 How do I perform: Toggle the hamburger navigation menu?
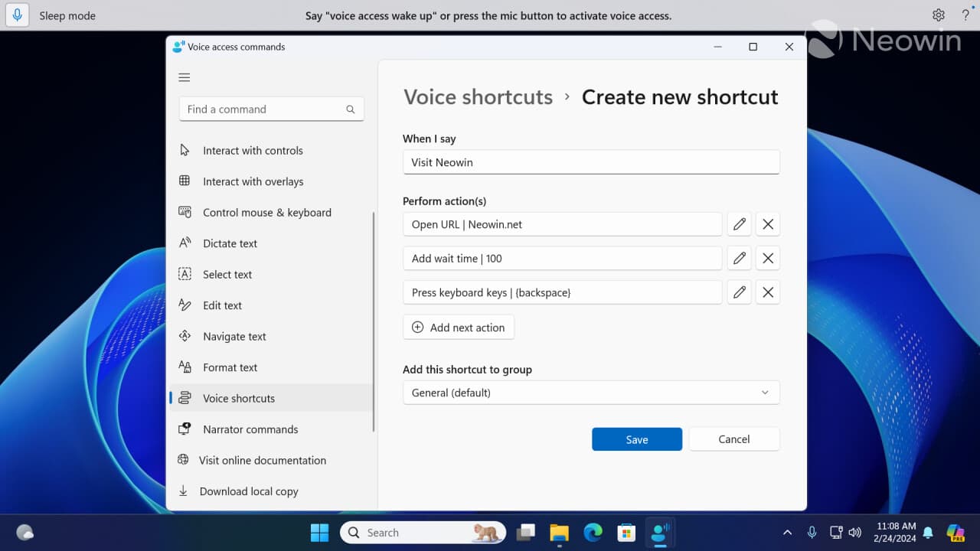184,77
